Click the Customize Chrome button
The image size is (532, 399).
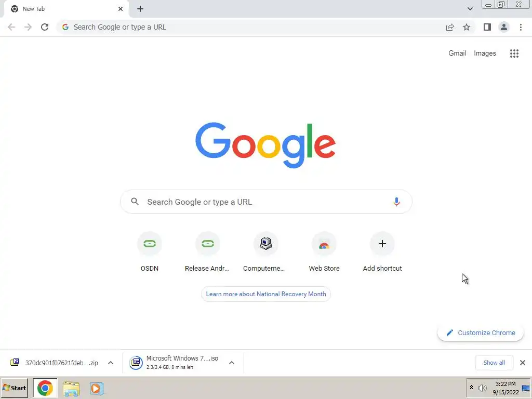tap(481, 333)
